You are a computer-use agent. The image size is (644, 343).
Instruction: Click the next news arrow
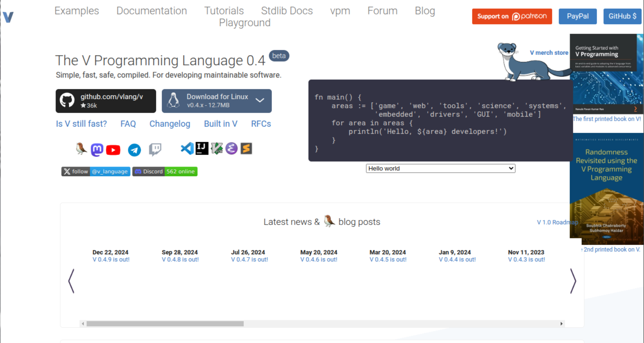[573, 281]
